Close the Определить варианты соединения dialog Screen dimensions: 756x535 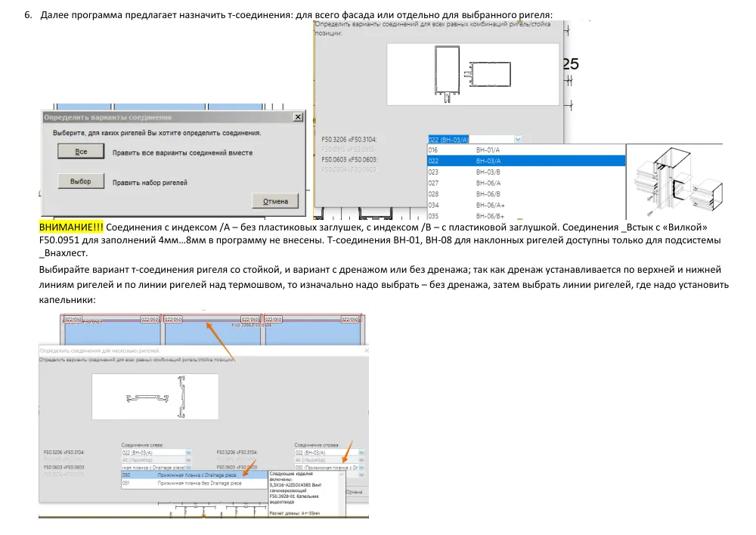[298, 117]
